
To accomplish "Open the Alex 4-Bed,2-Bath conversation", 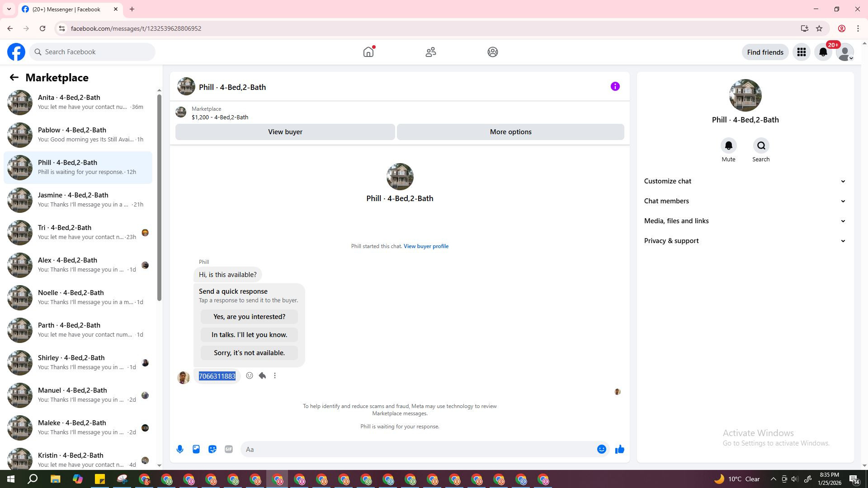I will click(x=78, y=265).
